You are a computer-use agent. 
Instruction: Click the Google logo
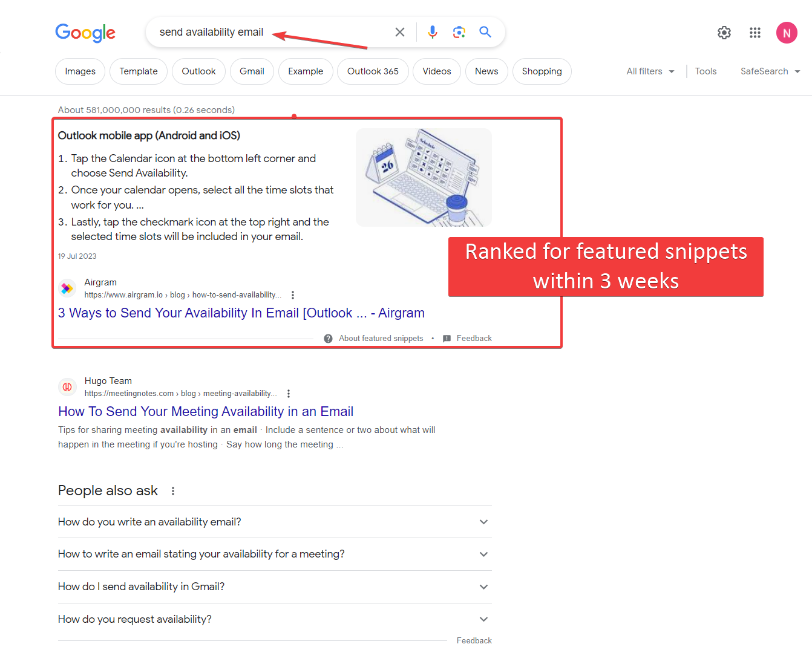tap(85, 33)
